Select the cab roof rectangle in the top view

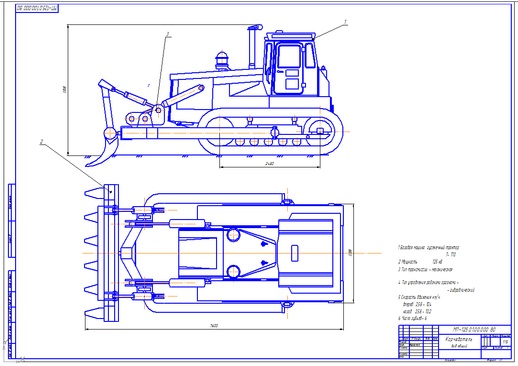pos(306,253)
